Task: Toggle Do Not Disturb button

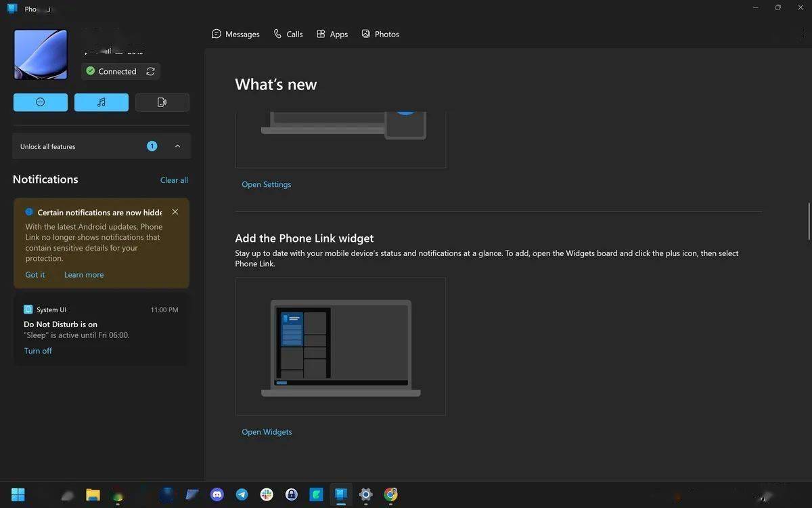Action: pos(41,102)
